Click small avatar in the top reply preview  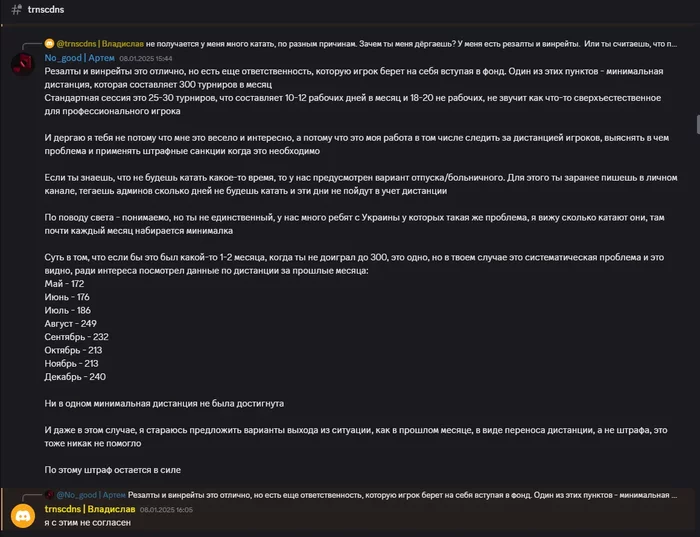click(49, 44)
